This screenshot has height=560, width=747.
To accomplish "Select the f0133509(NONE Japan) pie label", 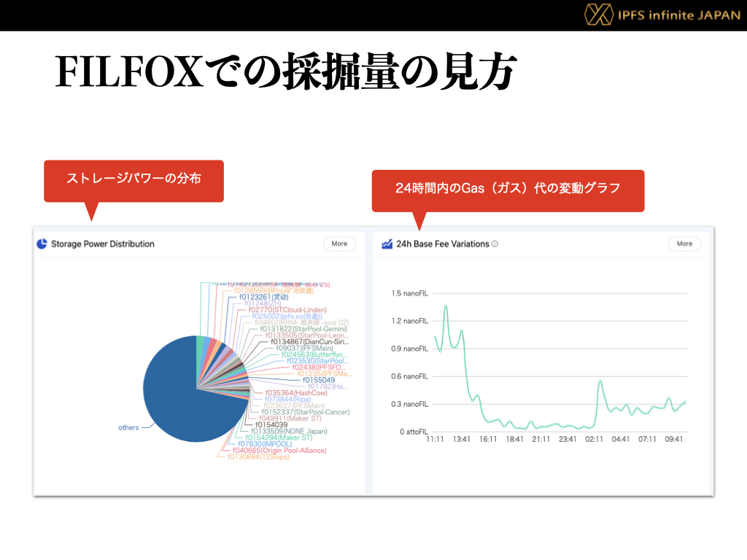I will 289,432.
